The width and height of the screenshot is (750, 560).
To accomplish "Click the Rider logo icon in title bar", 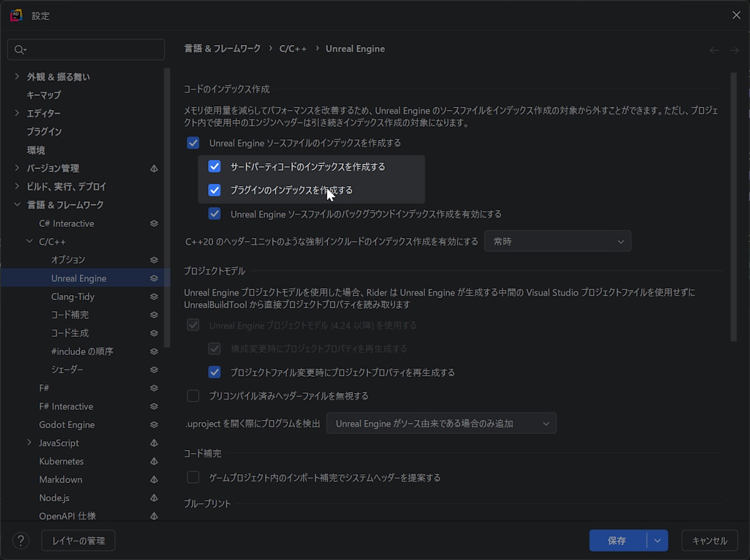I will pyautogui.click(x=16, y=16).
